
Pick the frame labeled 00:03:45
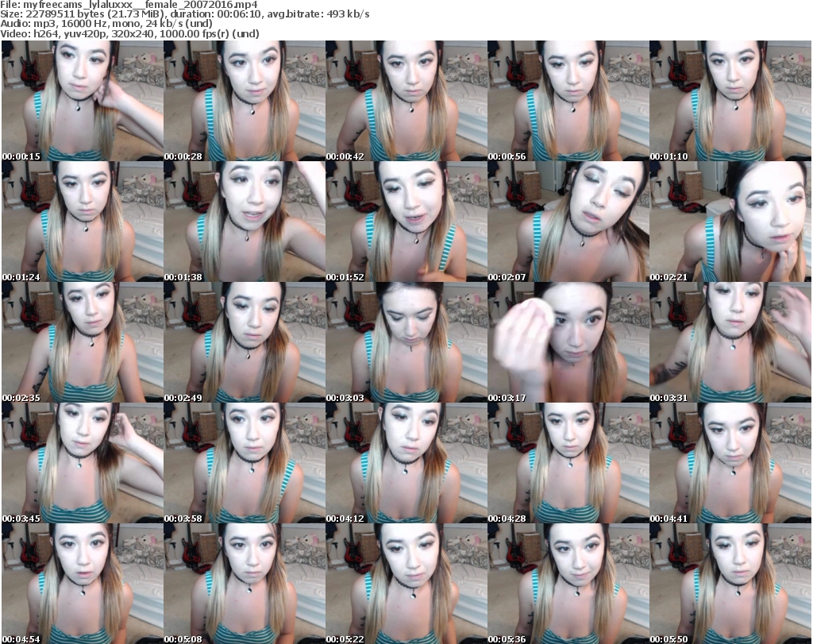point(83,463)
